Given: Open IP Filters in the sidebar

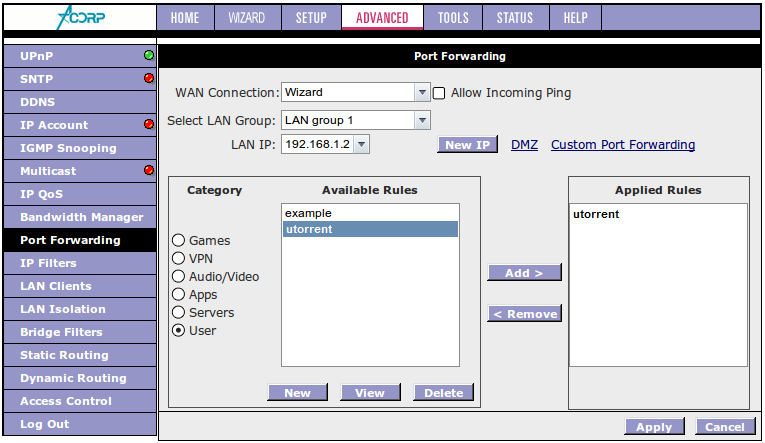Looking at the screenshot, I should pyautogui.click(x=80, y=263).
